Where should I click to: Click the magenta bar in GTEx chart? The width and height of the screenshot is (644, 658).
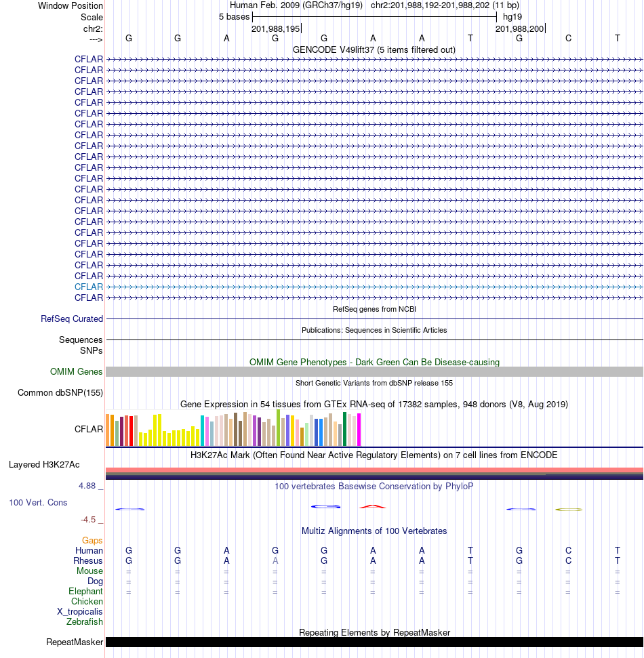coord(359,430)
